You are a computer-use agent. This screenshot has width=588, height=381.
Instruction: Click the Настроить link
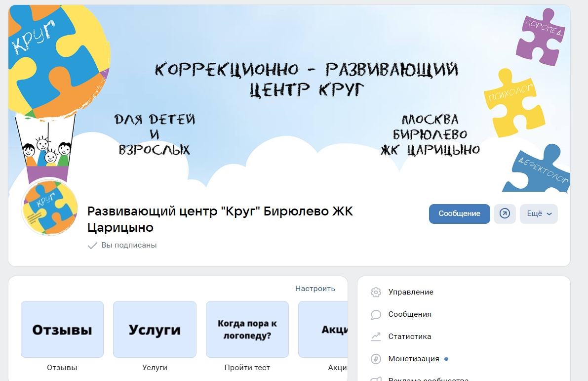(x=315, y=288)
